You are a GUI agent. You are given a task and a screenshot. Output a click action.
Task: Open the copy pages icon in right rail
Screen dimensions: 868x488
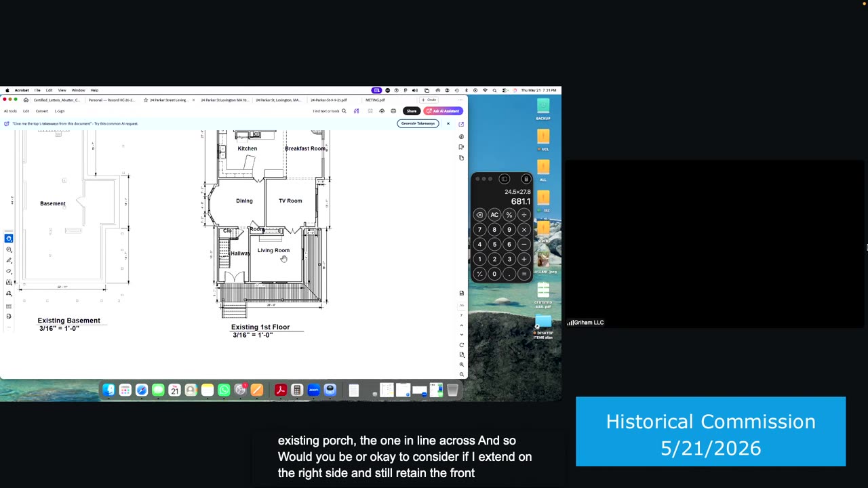pos(462,157)
